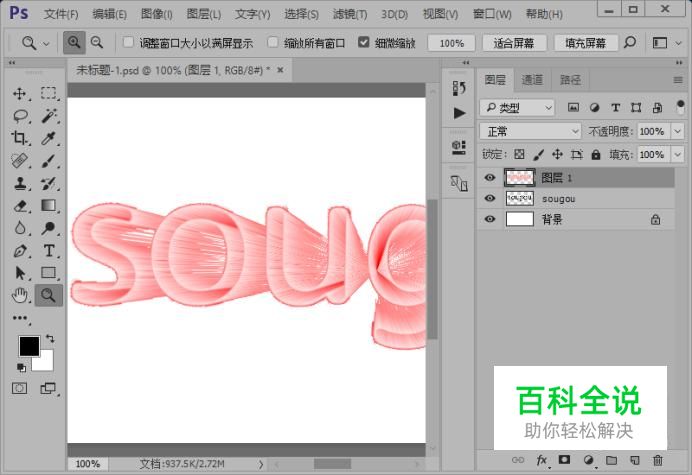Create a new layer with bottom icon
This screenshot has height=475, width=692.
pyautogui.click(x=634, y=460)
